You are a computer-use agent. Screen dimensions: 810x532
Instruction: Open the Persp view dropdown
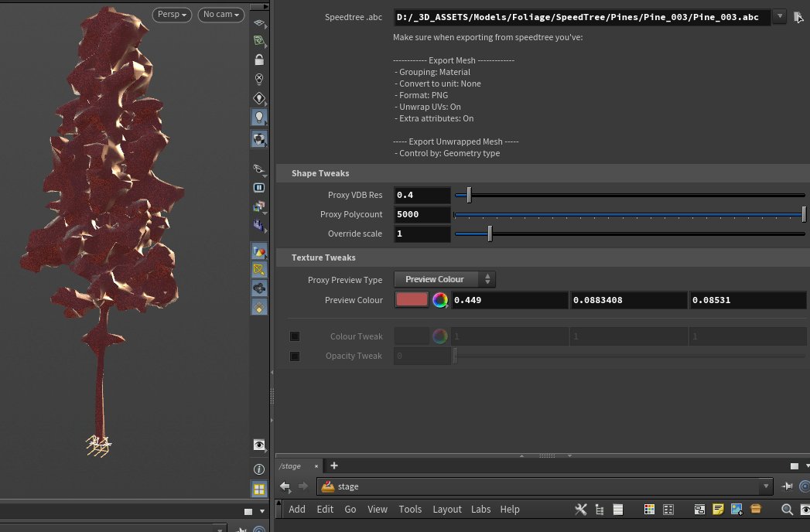(x=172, y=15)
